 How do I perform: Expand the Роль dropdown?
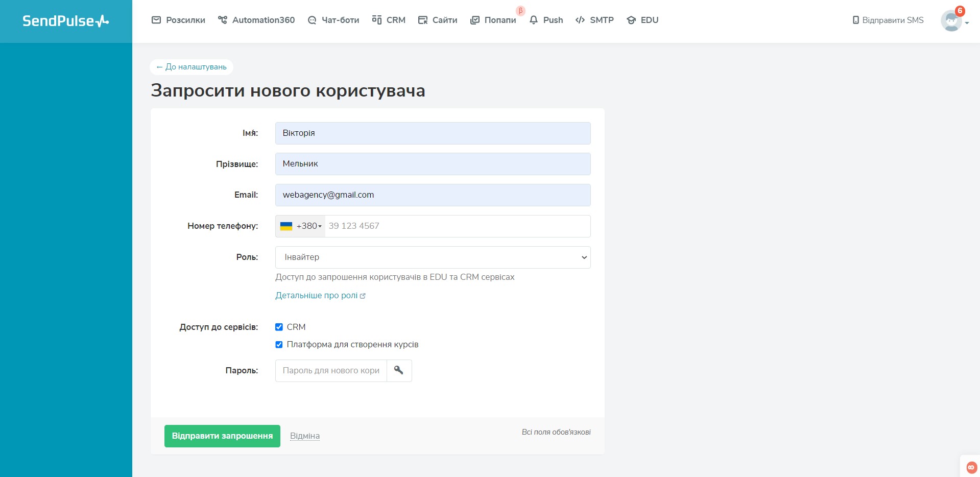click(x=433, y=257)
